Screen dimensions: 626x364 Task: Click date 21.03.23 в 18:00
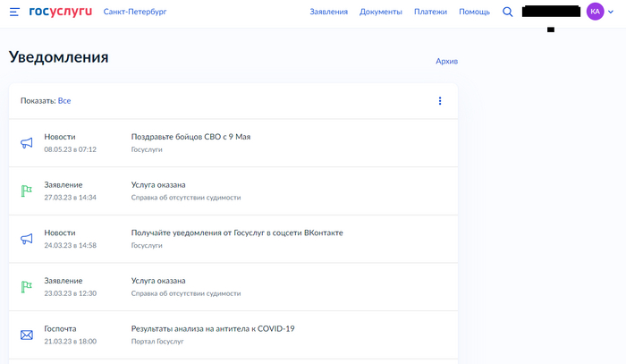point(71,342)
